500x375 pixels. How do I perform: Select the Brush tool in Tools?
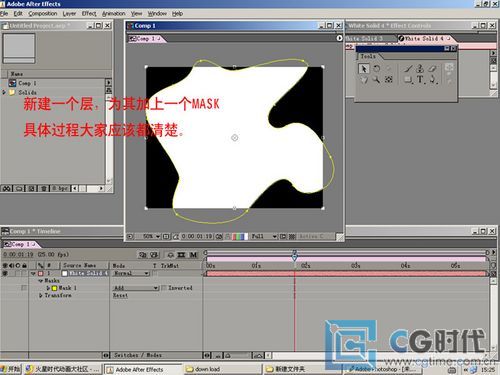[408, 69]
